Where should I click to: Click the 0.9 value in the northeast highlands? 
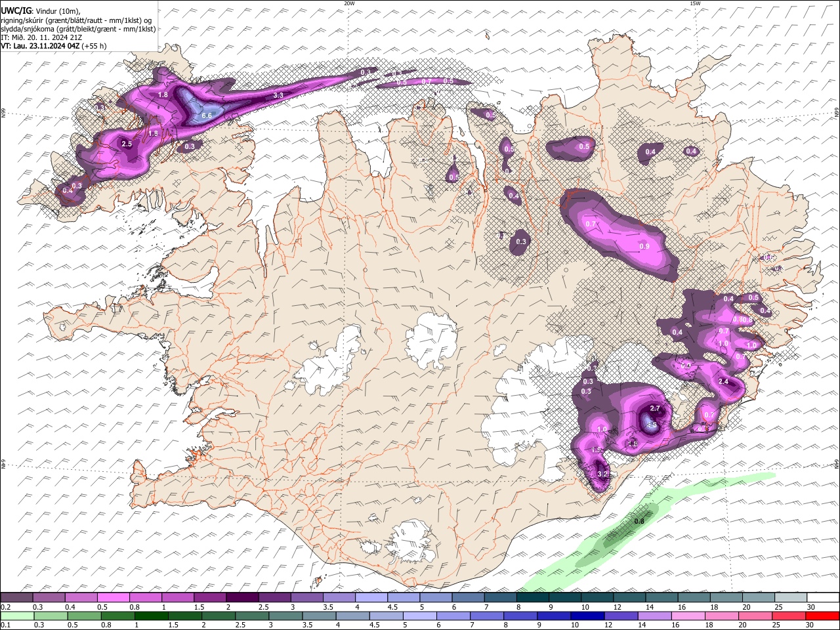point(644,246)
